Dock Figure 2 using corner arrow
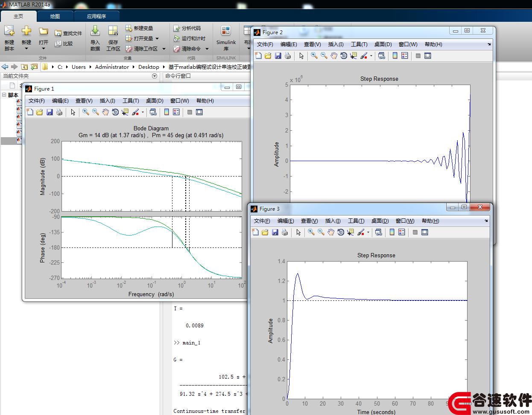This screenshot has height=415, width=532. click(x=489, y=44)
